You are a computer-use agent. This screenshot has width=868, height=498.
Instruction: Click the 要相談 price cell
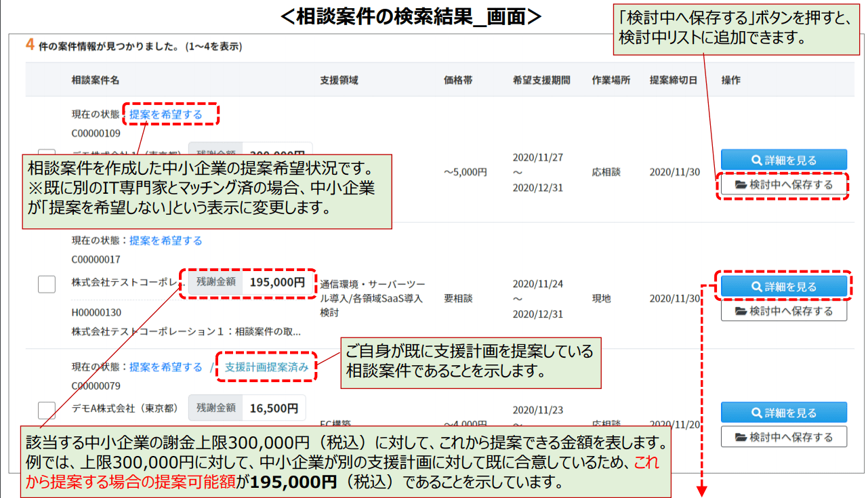458,298
